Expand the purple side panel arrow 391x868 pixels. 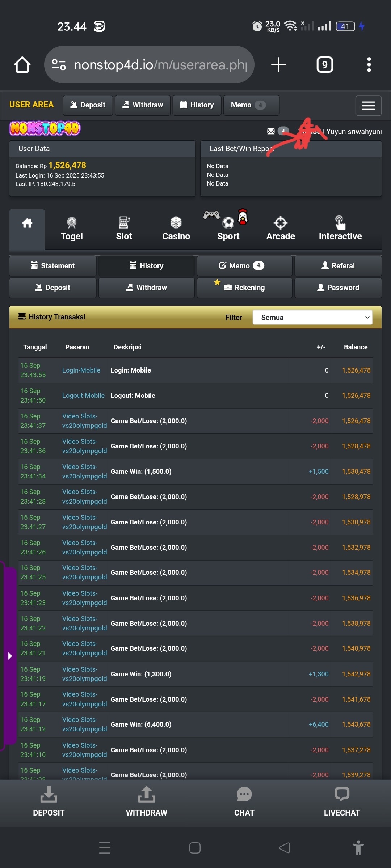click(10, 656)
